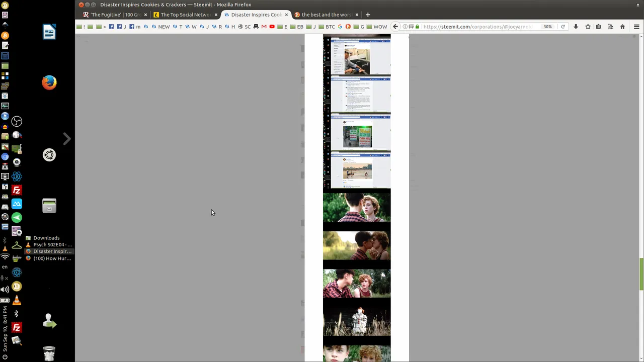This screenshot has height=362, width=644.
Task: Show bookmarks list icon
Action: pyautogui.click(x=598, y=27)
